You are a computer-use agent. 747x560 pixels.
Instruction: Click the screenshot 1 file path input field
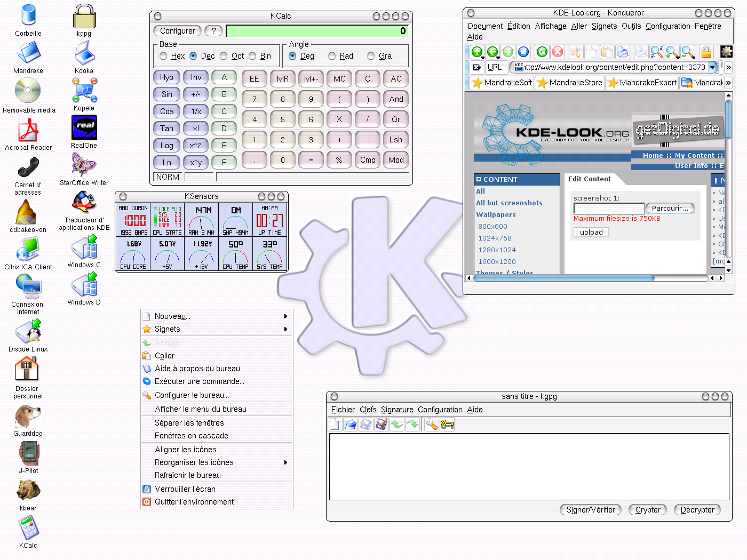coord(609,209)
